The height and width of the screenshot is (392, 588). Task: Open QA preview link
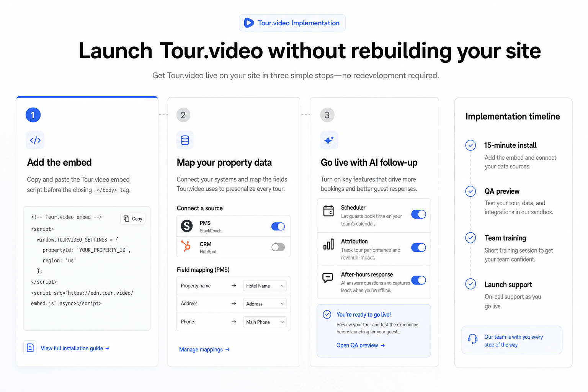(x=361, y=345)
